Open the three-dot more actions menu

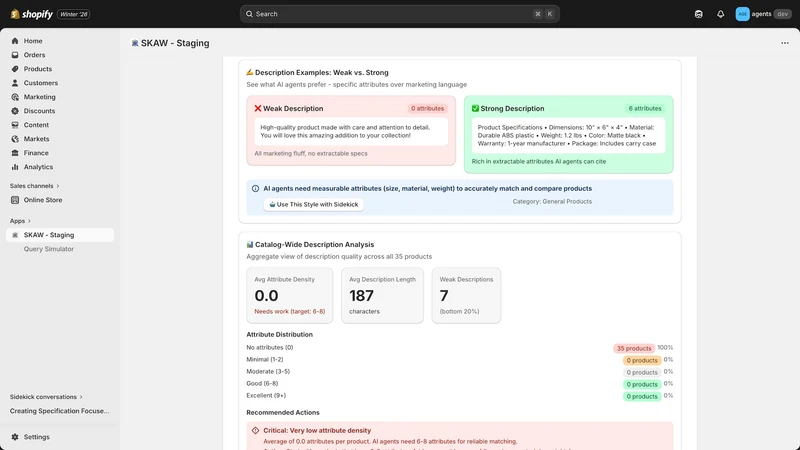pos(785,43)
